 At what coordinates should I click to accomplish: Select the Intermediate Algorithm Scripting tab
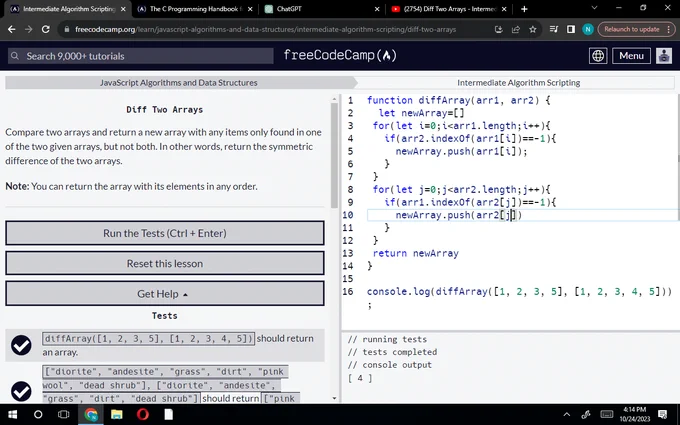[x=66, y=9]
